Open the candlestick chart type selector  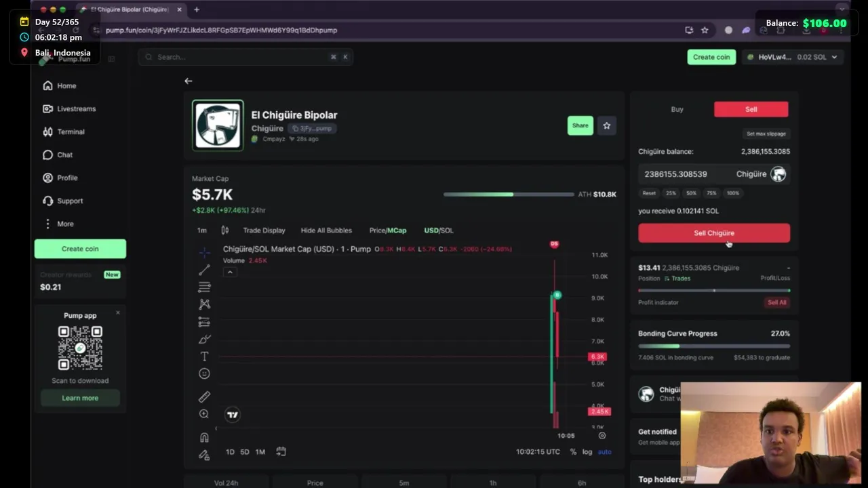pyautogui.click(x=225, y=230)
